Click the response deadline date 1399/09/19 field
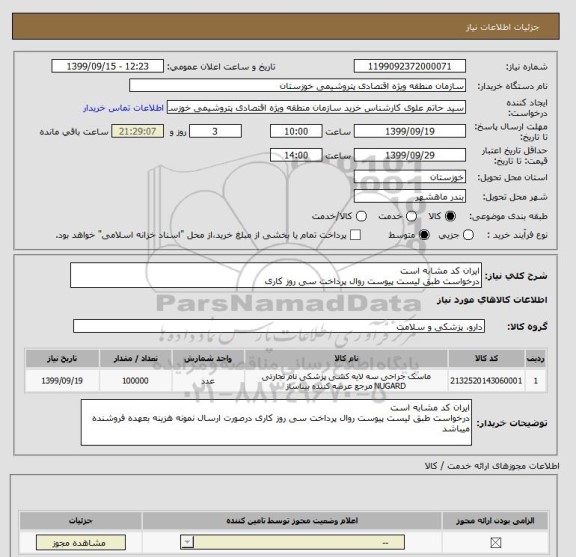The width and height of the screenshot is (576, 557). (410, 132)
